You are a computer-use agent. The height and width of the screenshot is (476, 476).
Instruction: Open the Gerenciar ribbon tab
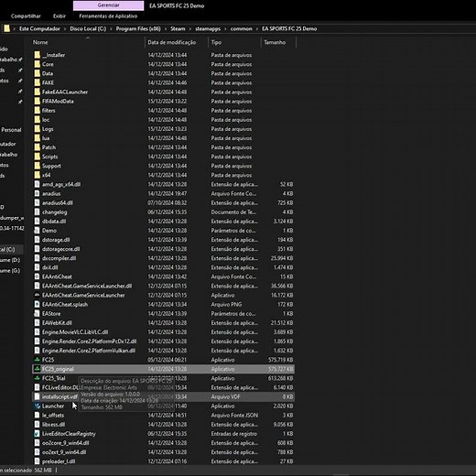pyautogui.click(x=108, y=5)
